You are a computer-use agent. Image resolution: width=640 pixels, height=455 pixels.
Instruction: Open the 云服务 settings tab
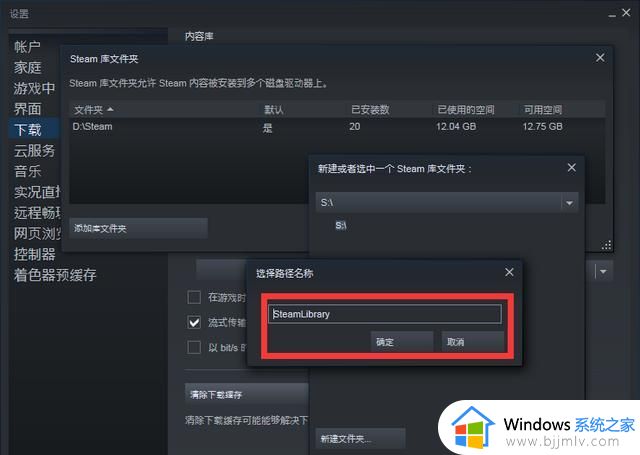point(34,151)
